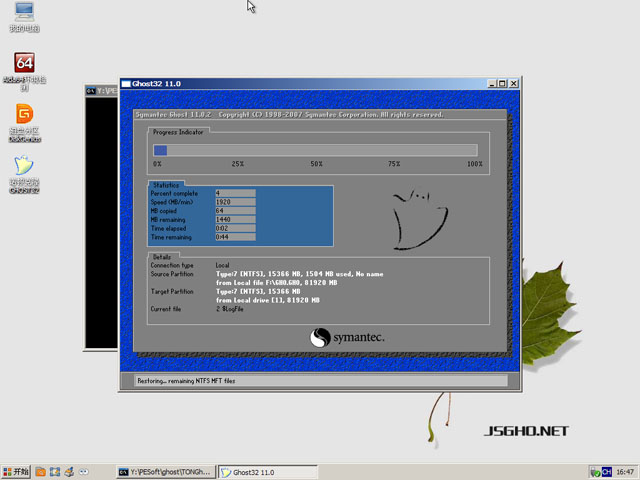Click the first quick launch icon
The image size is (640, 480).
tap(40, 471)
